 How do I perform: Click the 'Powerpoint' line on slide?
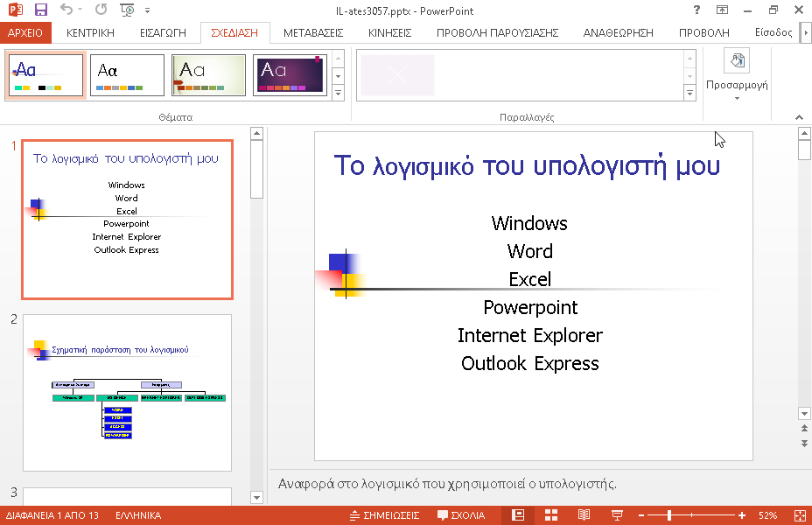pos(530,307)
